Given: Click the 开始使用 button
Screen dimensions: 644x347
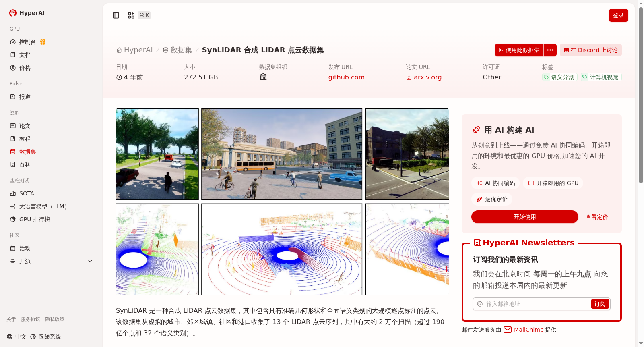Looking at the screenshot, I should [524, 217].
